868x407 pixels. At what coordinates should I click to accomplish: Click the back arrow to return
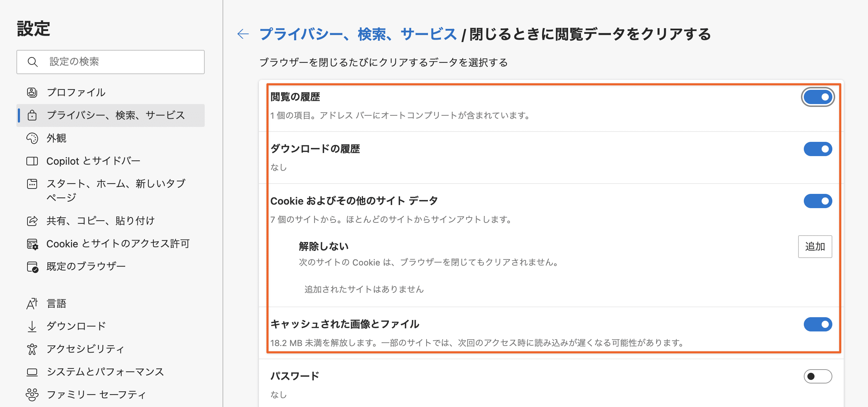[243, 34]
